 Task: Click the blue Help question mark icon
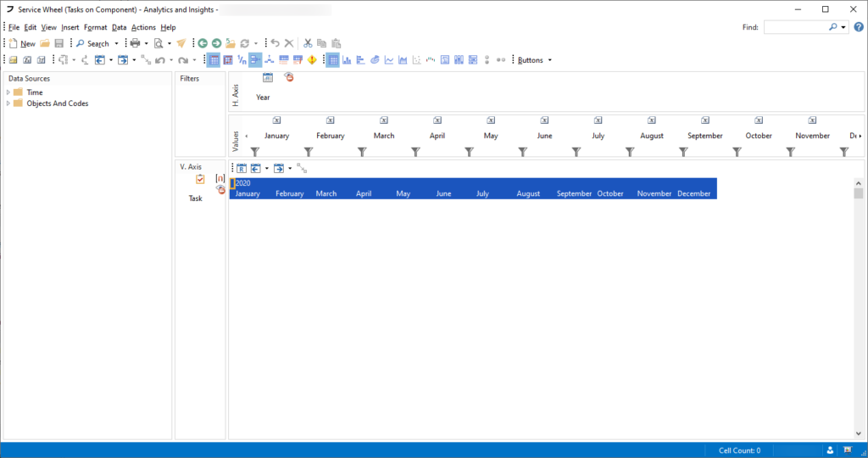coord(859,27)
